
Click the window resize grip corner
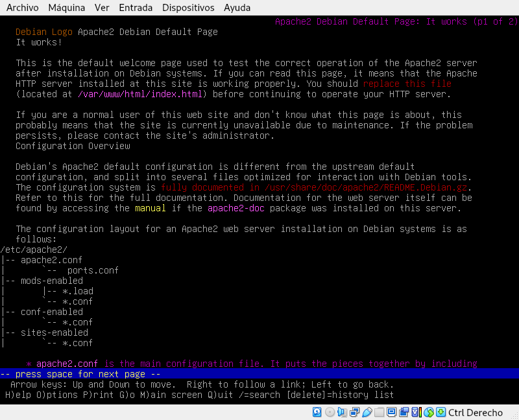coord(514,415)
